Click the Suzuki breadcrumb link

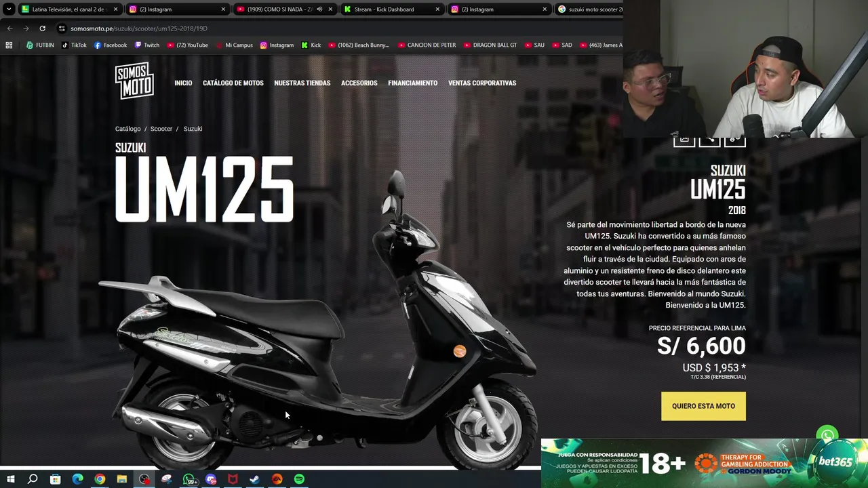193,129
